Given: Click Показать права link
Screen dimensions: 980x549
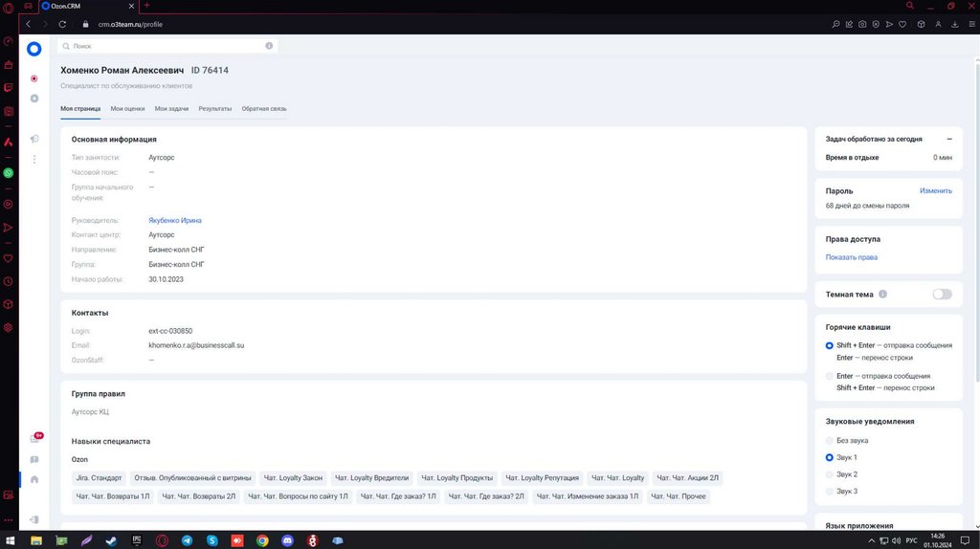Looking at the screenshot, I should tap(851, 257).
